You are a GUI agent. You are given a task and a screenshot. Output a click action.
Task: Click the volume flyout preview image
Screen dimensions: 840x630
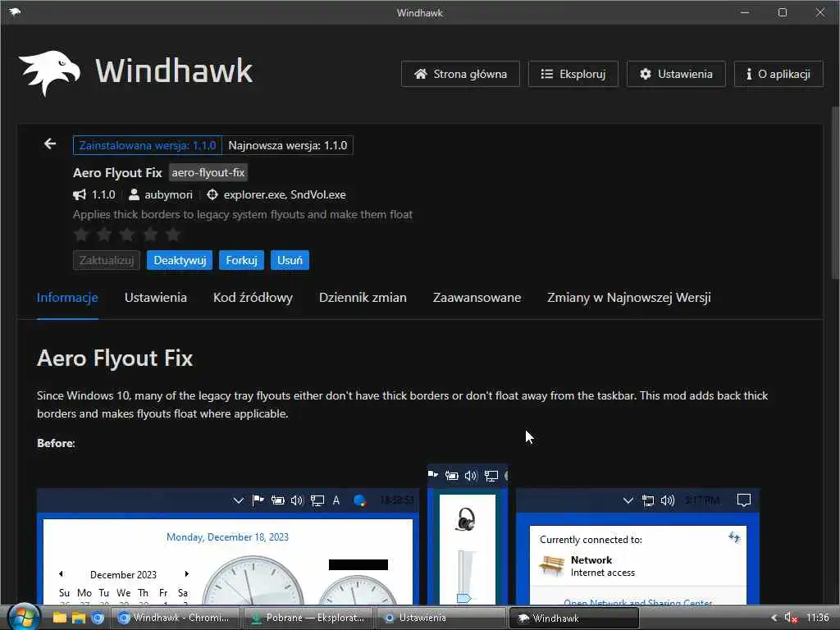[467, 535]
